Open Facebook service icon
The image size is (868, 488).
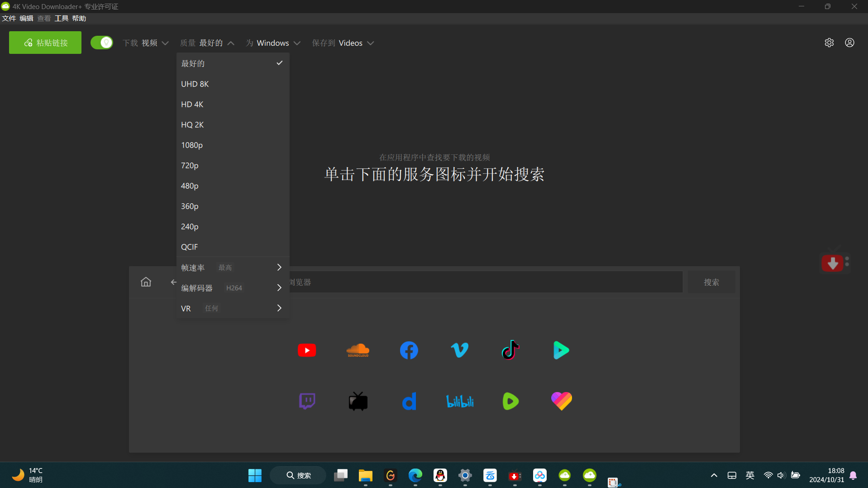409,350
